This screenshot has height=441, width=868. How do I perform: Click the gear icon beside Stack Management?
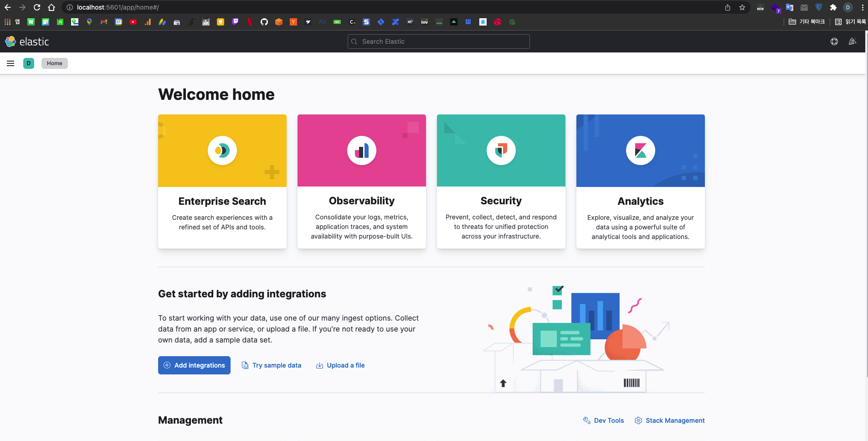[638, 420]
